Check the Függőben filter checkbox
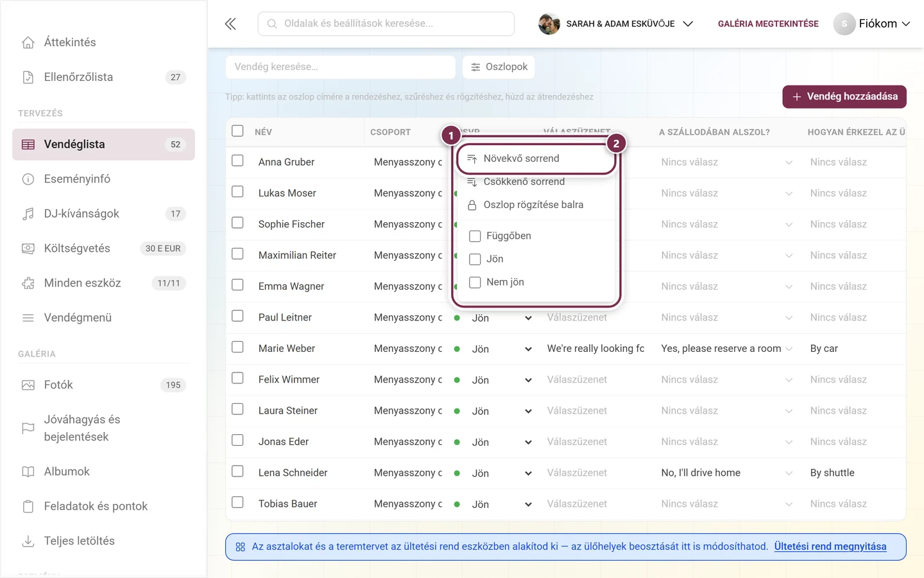 click(x=475, y=236)
